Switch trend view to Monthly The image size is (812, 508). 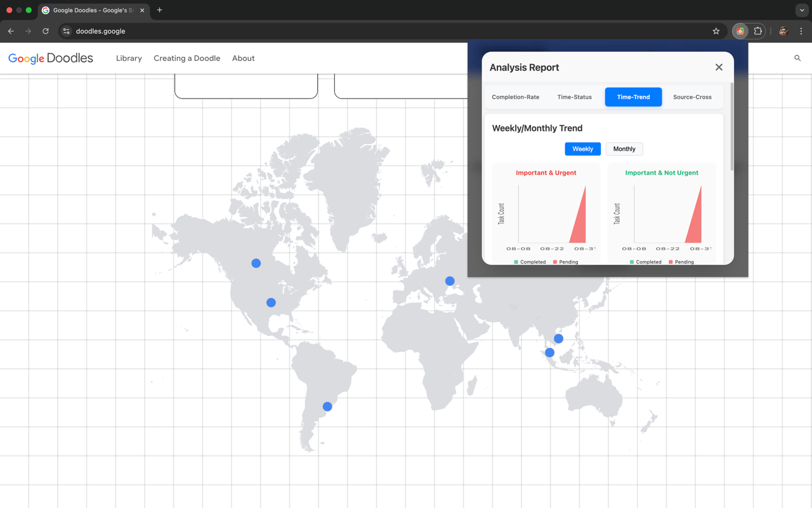point(624,149)
